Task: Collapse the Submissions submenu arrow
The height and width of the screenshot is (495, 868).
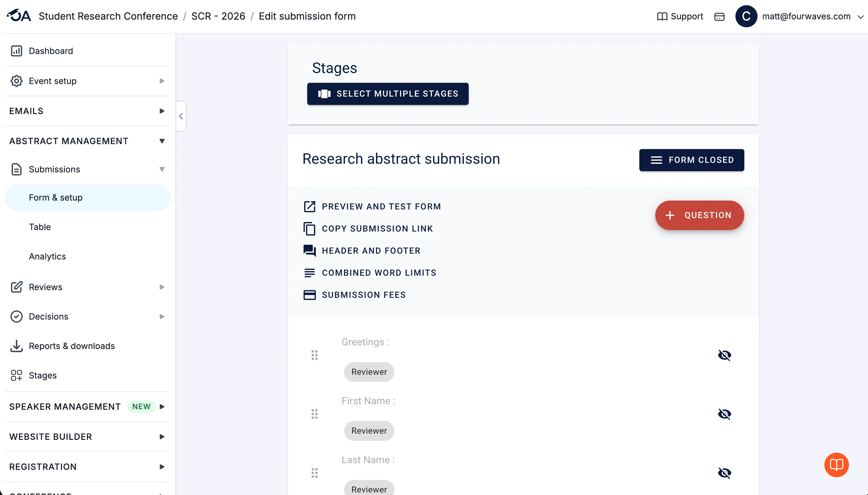Action: 162,169
